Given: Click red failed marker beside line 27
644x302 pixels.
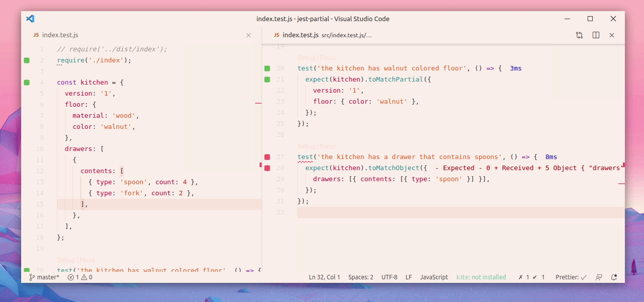Looking at the screenshot, I should coord(267,157).
